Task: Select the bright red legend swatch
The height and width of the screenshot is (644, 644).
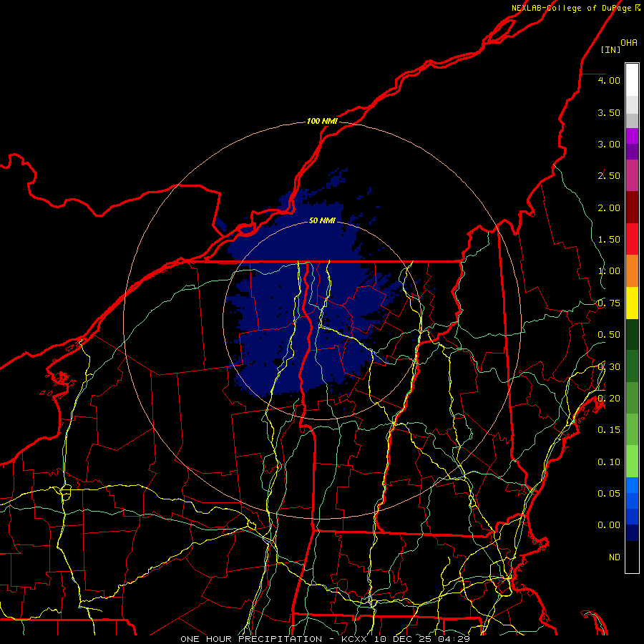Action: coord(632,239)
